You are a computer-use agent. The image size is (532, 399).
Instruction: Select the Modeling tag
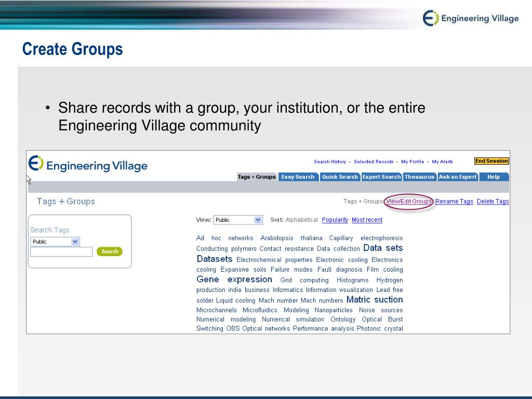point(296,310)
